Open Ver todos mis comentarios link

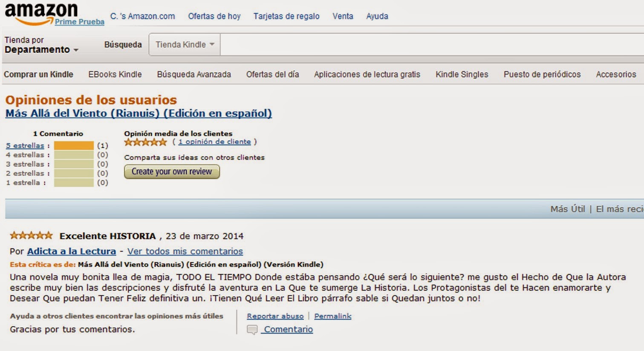185,251
